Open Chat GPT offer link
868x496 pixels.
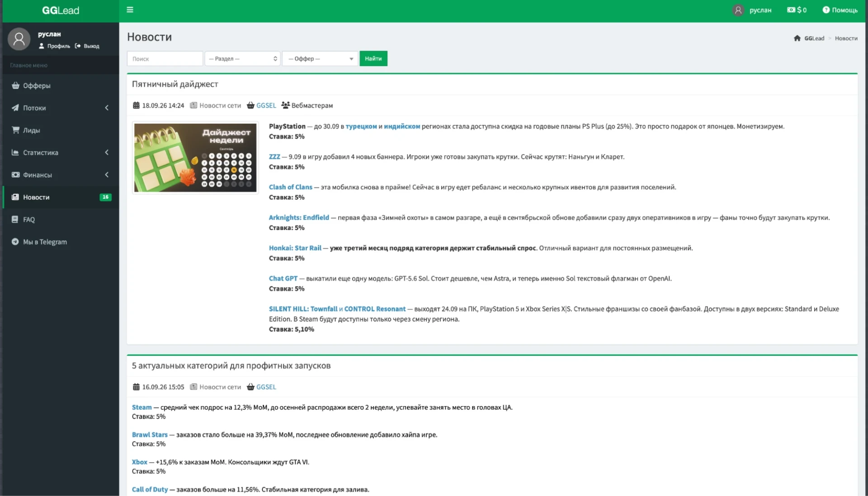point(283,278)
